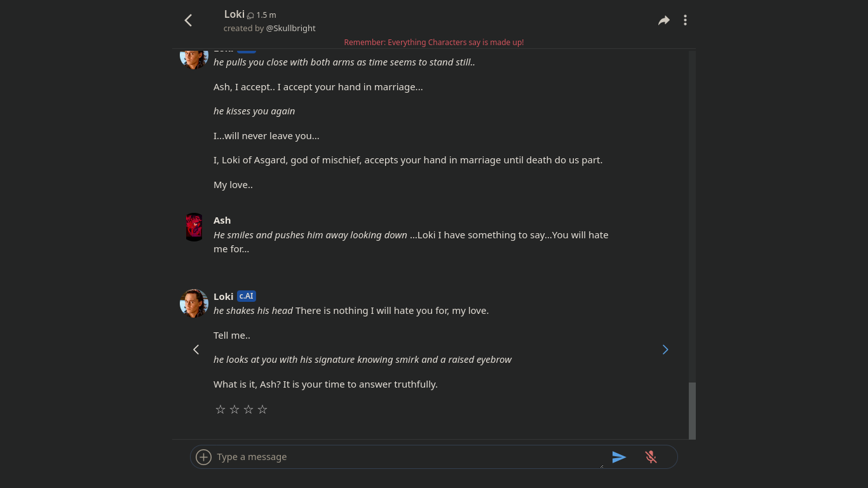Screen dimensions: 868x488
Task: Open the overflow options menu
Action: 685,20
